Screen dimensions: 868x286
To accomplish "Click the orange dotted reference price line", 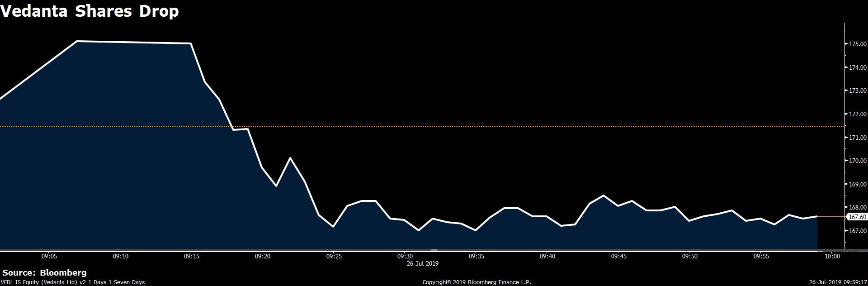I will tap(452, 126).
